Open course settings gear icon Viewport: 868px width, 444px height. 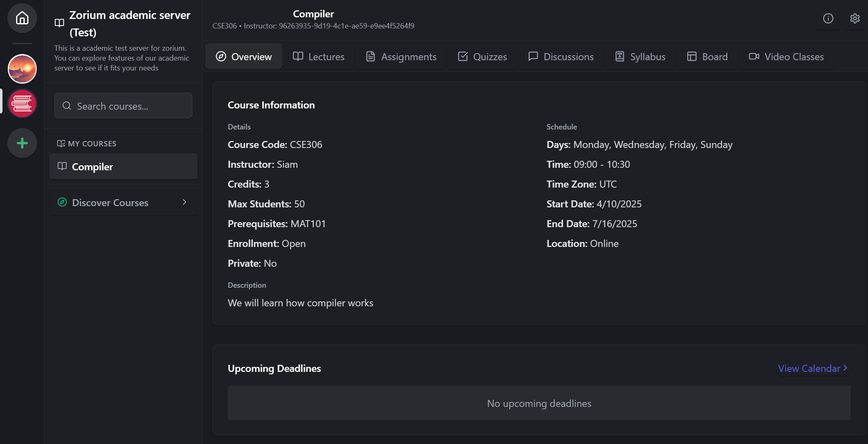[855, 19]
